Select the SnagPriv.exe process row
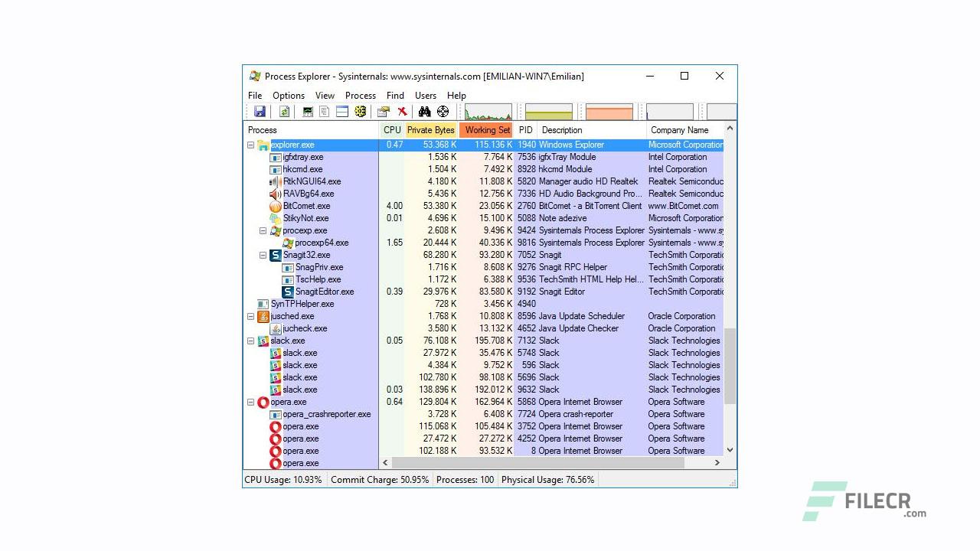This screenshot has width=980, height=551. pos(483,267)
